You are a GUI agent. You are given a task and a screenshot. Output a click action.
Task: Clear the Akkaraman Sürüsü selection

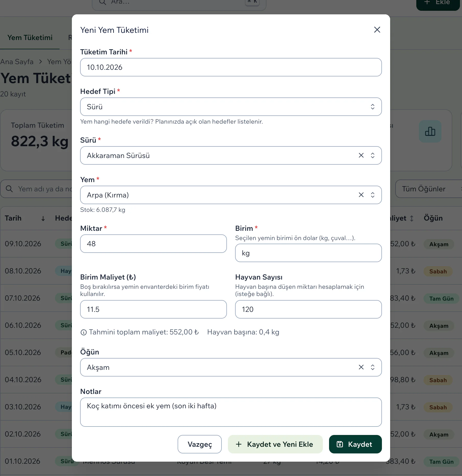[361, 155]
